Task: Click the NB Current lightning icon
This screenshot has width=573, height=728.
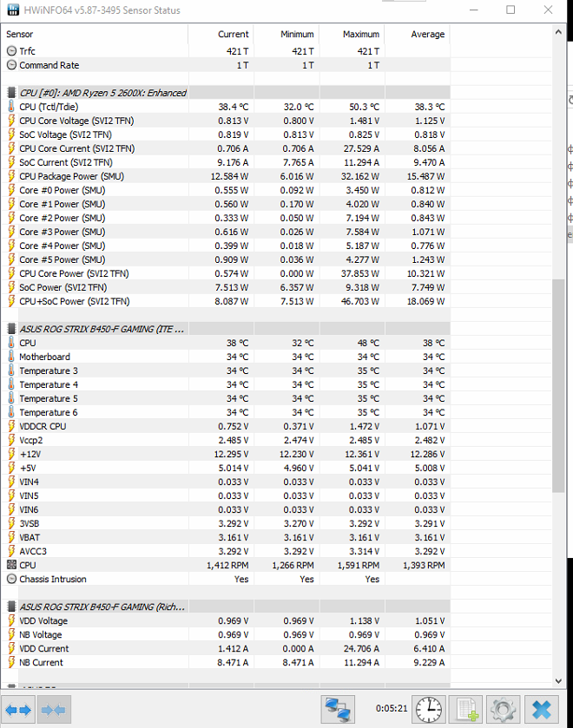Action: pos(11,662)
